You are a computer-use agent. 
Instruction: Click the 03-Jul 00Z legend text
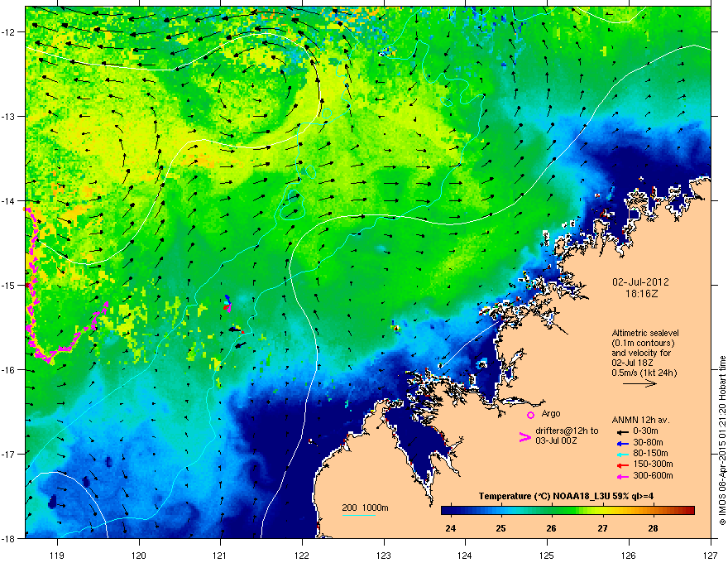pyautogui.click(x=556, y=440)
